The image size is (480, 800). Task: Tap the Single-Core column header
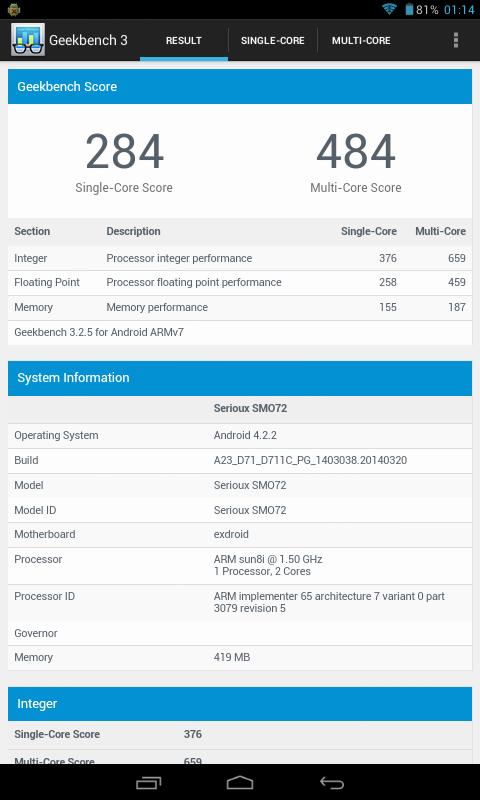(x=369, y=231)
